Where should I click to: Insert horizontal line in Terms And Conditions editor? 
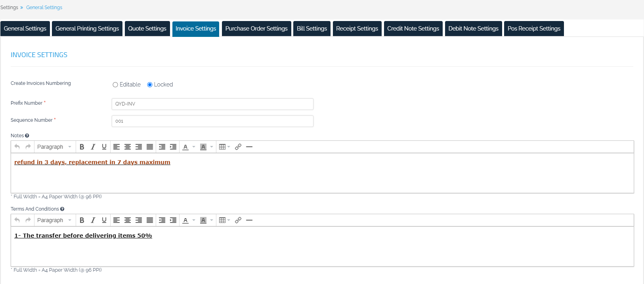(249, 220)
